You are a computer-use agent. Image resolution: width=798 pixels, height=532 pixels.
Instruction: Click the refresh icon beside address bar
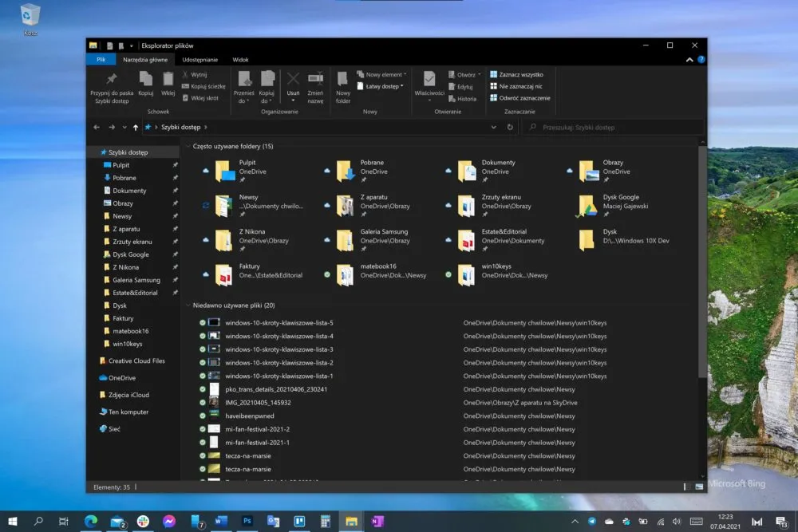point(510,127)
